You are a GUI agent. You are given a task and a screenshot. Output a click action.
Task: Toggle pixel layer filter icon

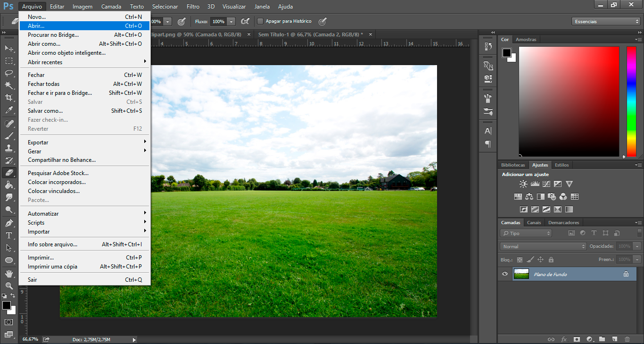click(571, 233)
